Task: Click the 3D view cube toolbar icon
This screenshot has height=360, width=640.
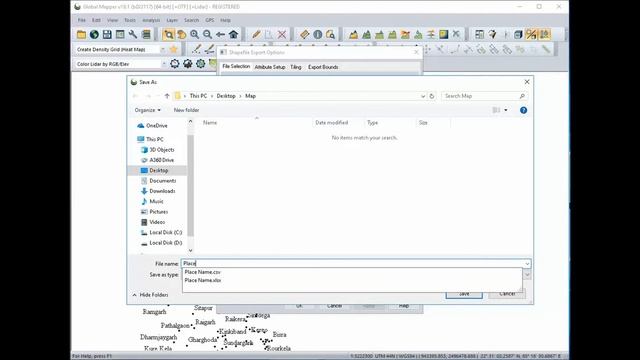Action: coord(518,35)
